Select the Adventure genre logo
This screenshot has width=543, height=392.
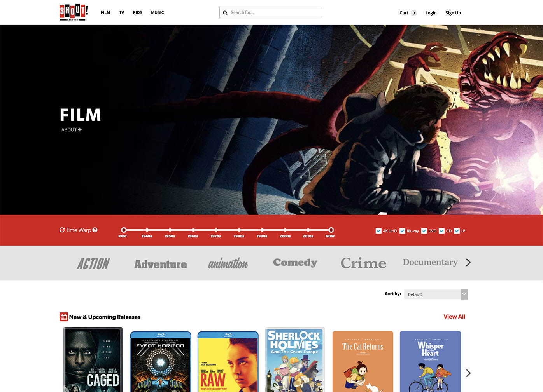(x=161, y=264)
